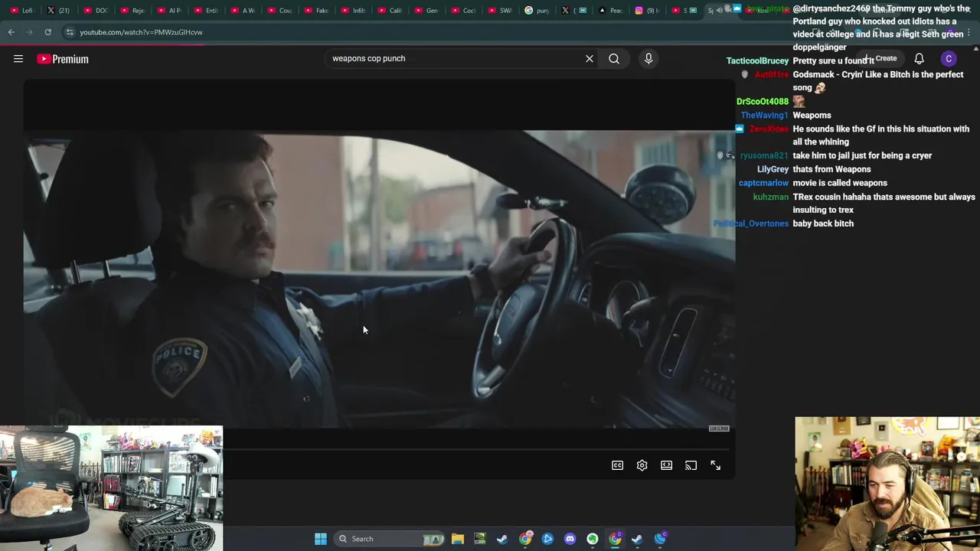980x551 pixels.
Task: Select chat username 'captcmarlow'
Action: pyautogui.click(x=763, y=183)
